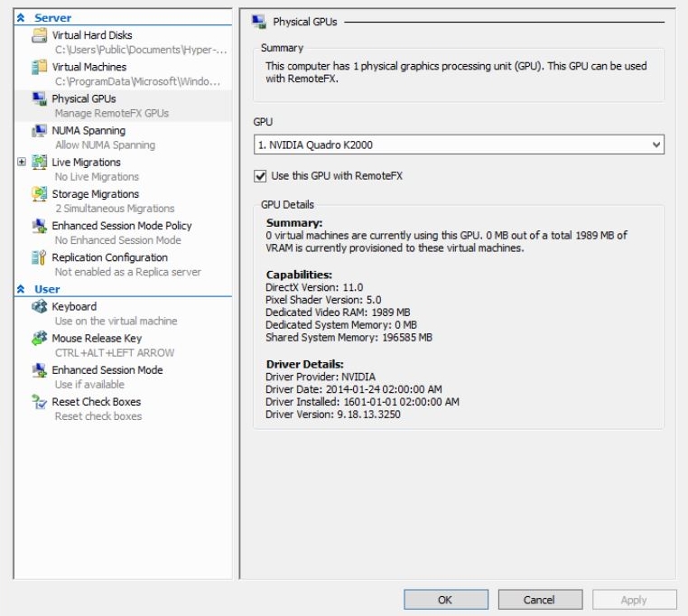Click the user Enhanced Session Mode icon
This screenshot has width=688, height=616.
pos(39,370)
